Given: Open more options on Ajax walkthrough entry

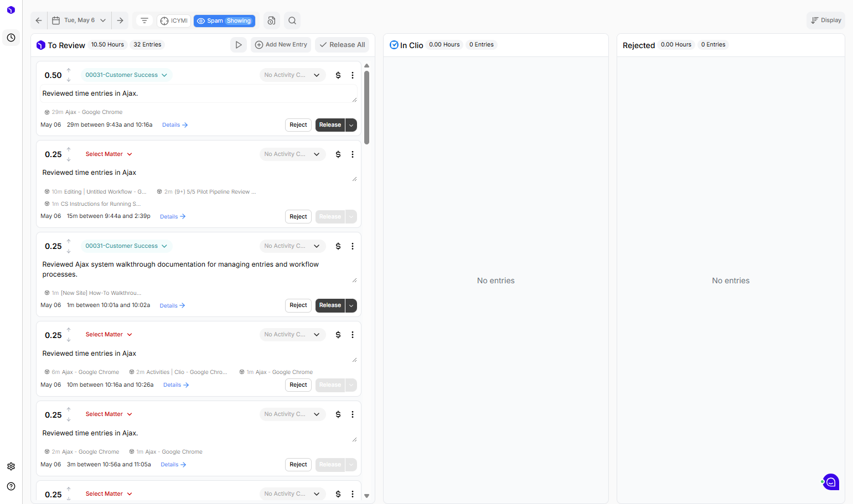Looking at the screenshot, I should 353,246.
